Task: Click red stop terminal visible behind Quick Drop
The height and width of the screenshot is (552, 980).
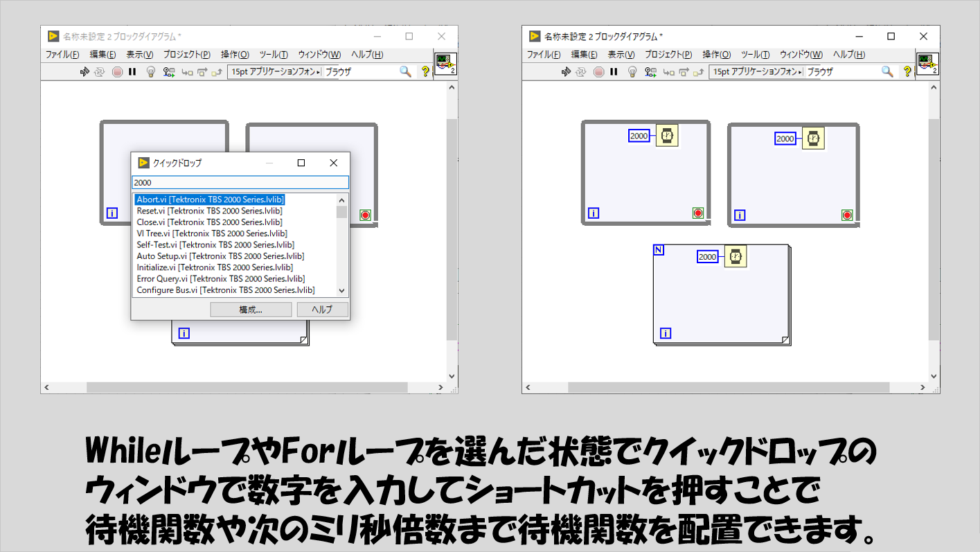Action: click(365, 215)
